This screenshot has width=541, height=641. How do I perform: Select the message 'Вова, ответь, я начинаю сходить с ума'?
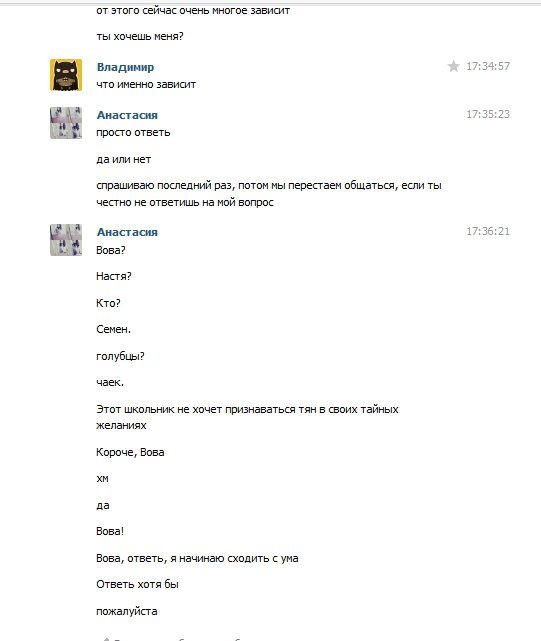[x=197, y=558]
